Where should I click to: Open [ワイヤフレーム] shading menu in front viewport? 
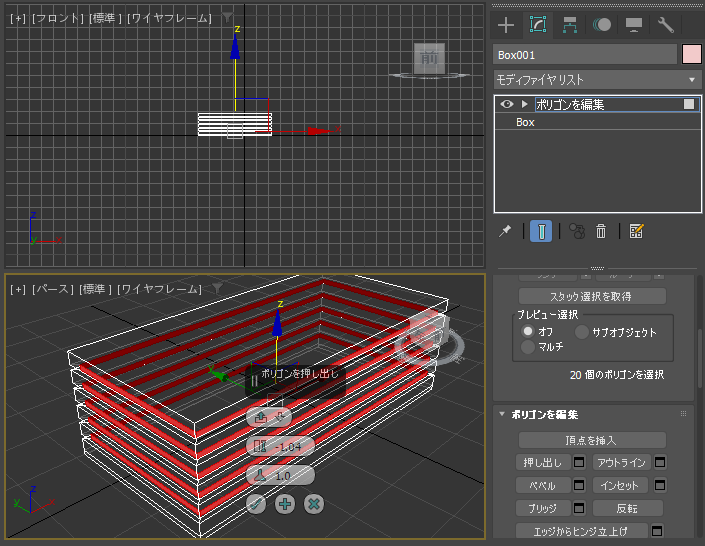pos(169,18)
